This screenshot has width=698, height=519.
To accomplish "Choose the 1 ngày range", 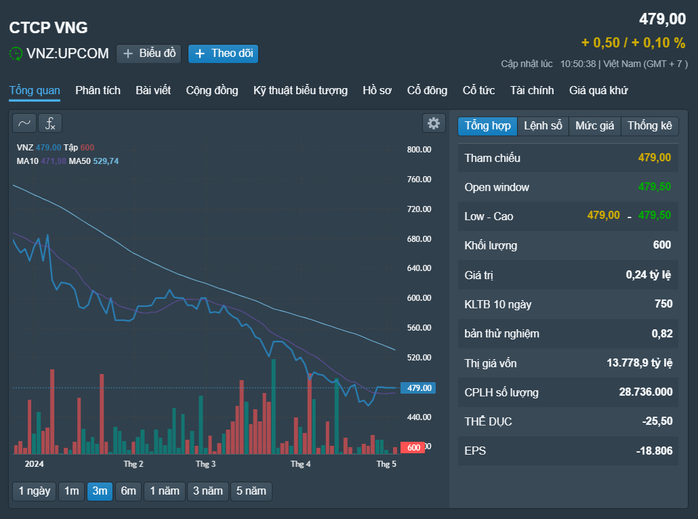I will [34, 491].
